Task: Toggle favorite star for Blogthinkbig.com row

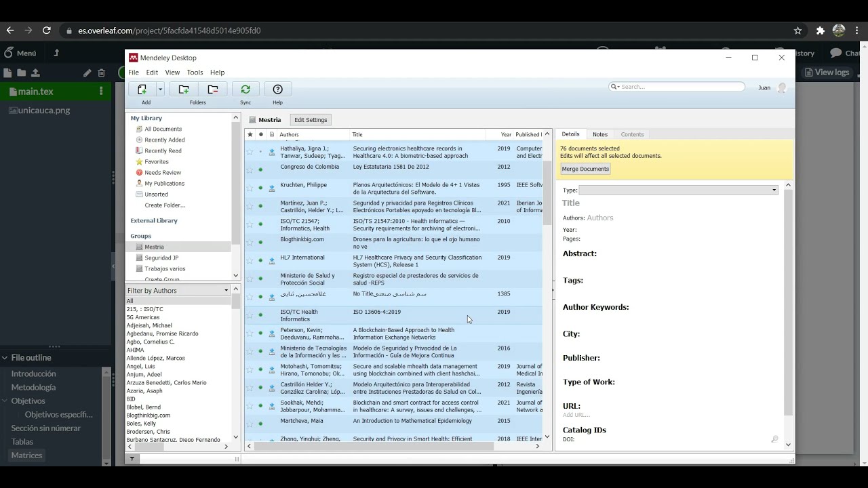Action: point(250,242)
